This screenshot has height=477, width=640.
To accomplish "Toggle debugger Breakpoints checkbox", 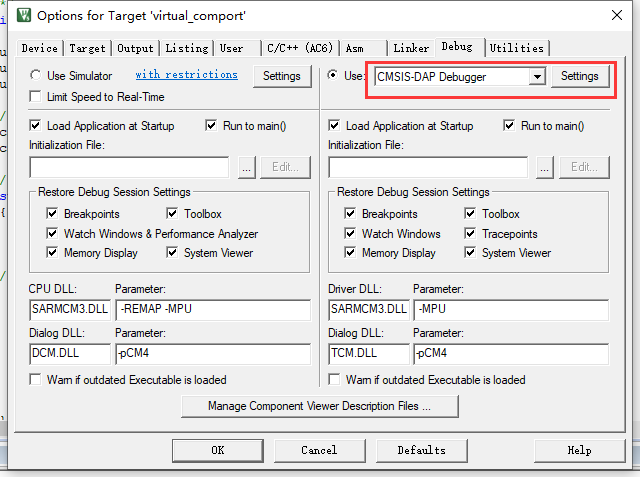I will (x=350, y=213).
